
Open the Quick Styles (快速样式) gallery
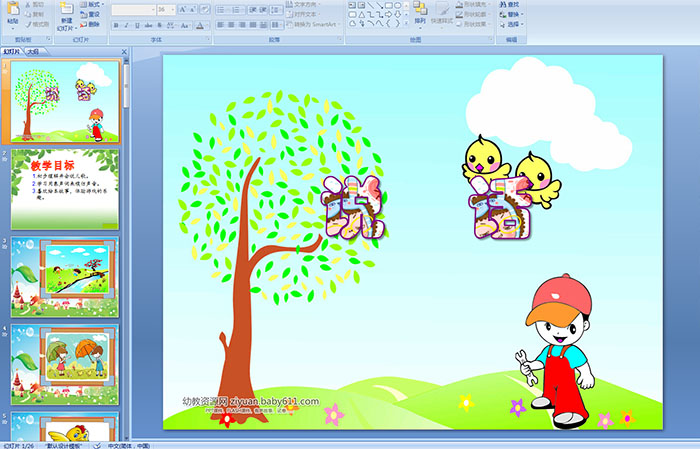pyautogui.click(x=442, y=14)
